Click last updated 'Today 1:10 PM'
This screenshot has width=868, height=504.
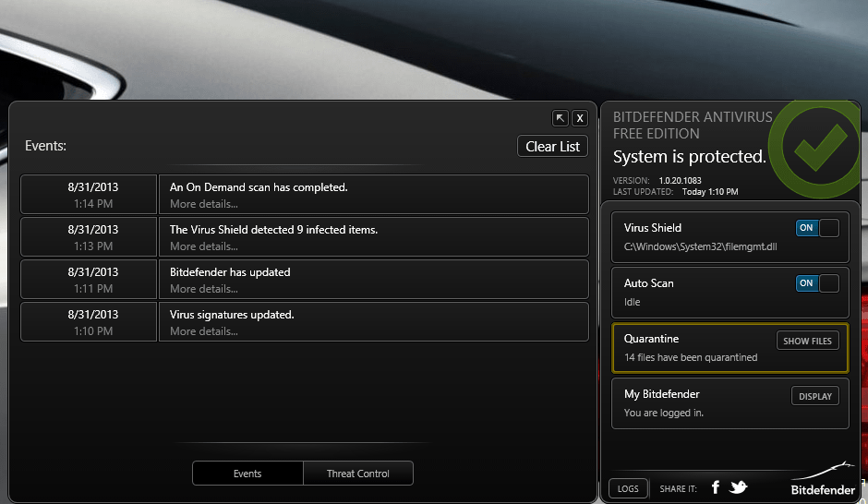[x=710, y=191]
